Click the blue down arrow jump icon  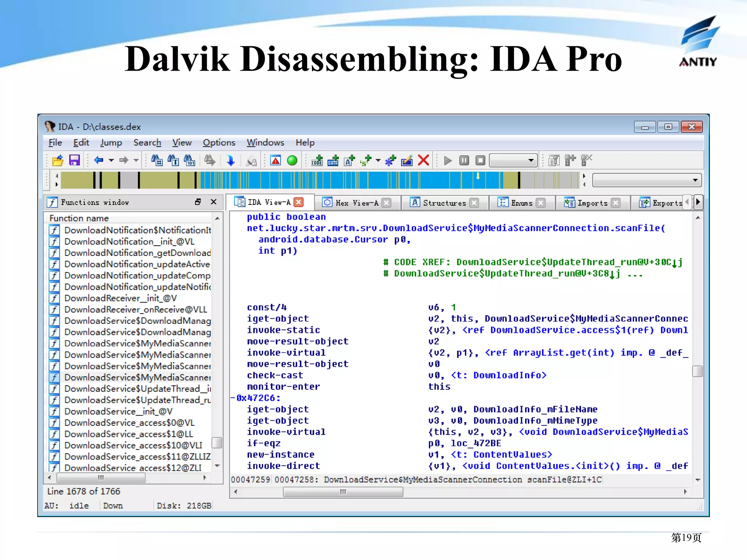(x=231, y=160)
